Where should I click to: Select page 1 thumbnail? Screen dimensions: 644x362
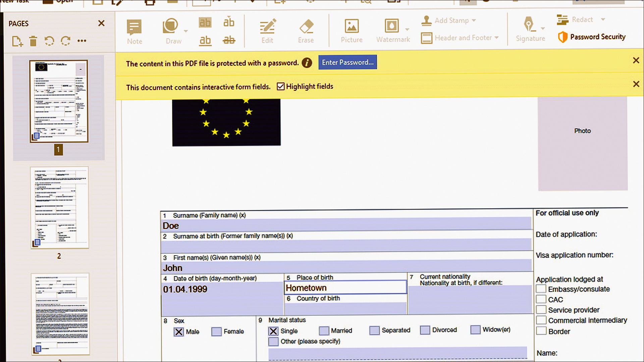pyautogui.click(x=59, y=101)
